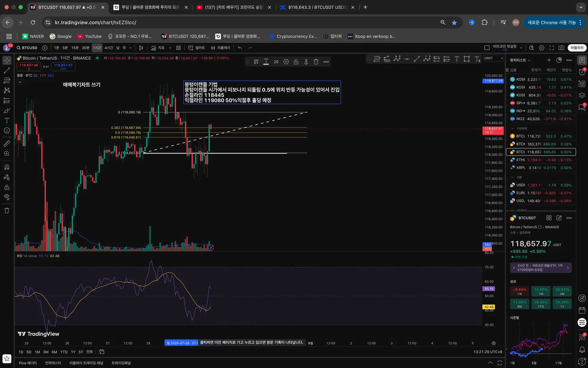Activate the ruler measure tool
The width and height of the screenshot is (588, 368).
pos(7,144)
